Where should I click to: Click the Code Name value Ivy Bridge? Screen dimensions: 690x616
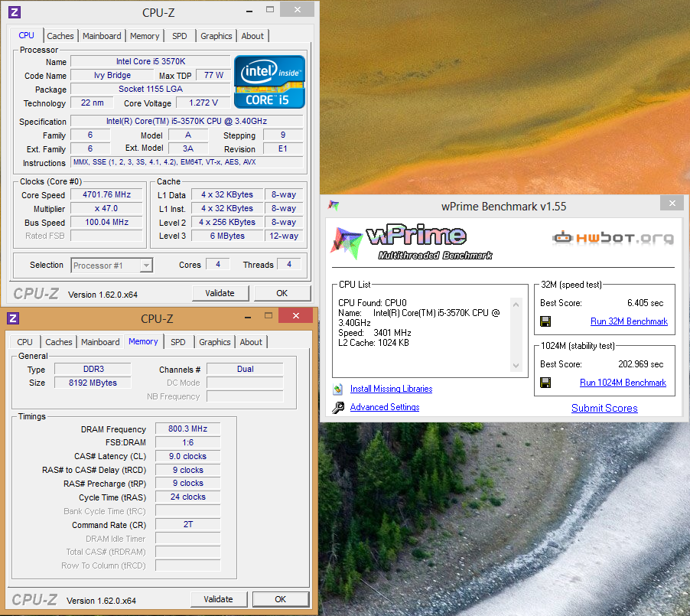pos(112,75)
